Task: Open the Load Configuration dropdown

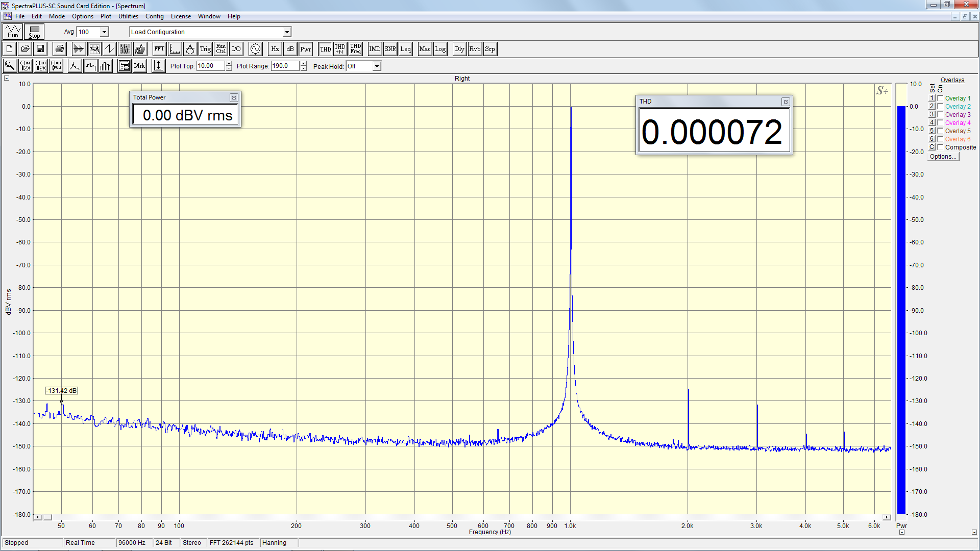Action: [287, 32]
